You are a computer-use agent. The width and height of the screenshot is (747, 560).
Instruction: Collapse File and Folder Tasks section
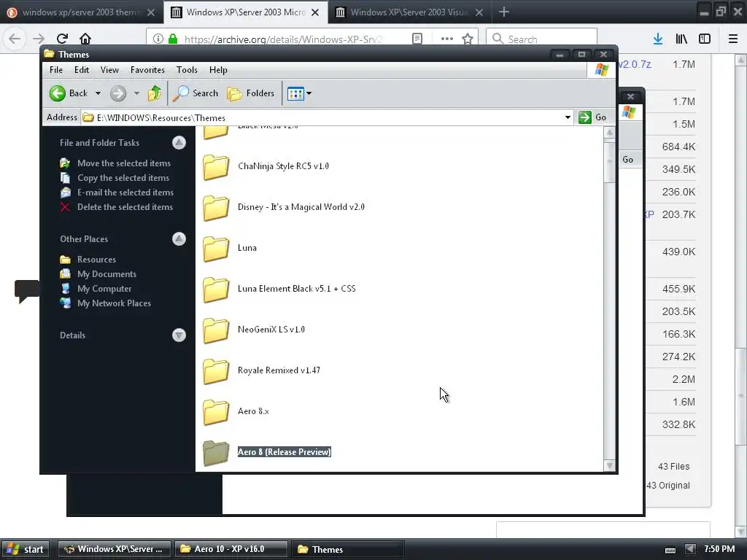[x=179, y=143]
